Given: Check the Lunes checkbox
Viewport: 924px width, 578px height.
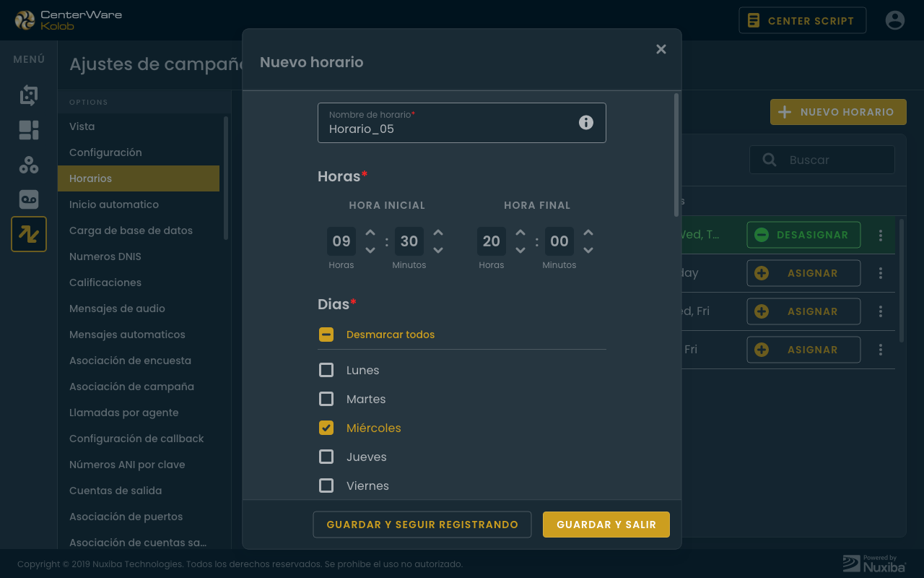Looking at the screenshot, I should pyautogui.click(x=326, y=370).
